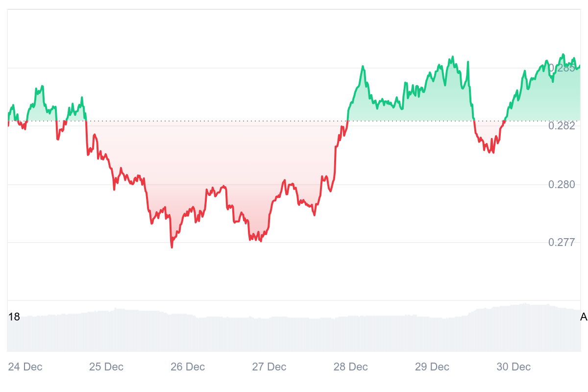The image size is (588, 392).
Task: Click the red dip after 29 Dec
Action: (492, 152)
